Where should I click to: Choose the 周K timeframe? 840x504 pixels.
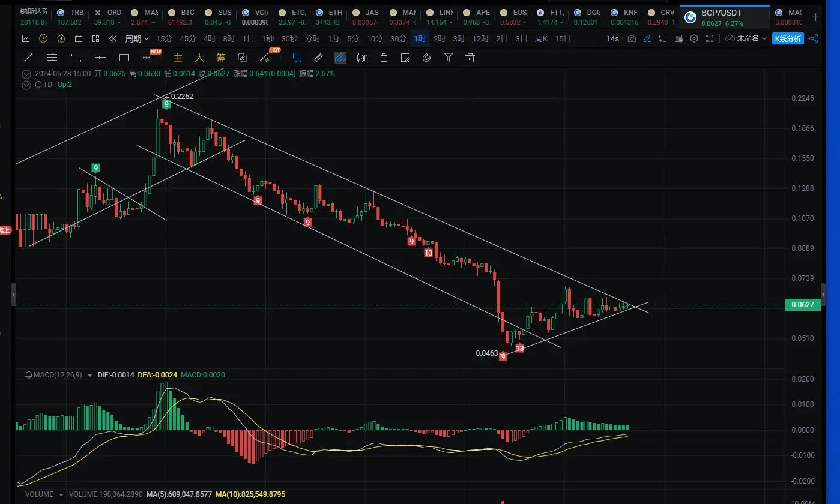[541, 39]
